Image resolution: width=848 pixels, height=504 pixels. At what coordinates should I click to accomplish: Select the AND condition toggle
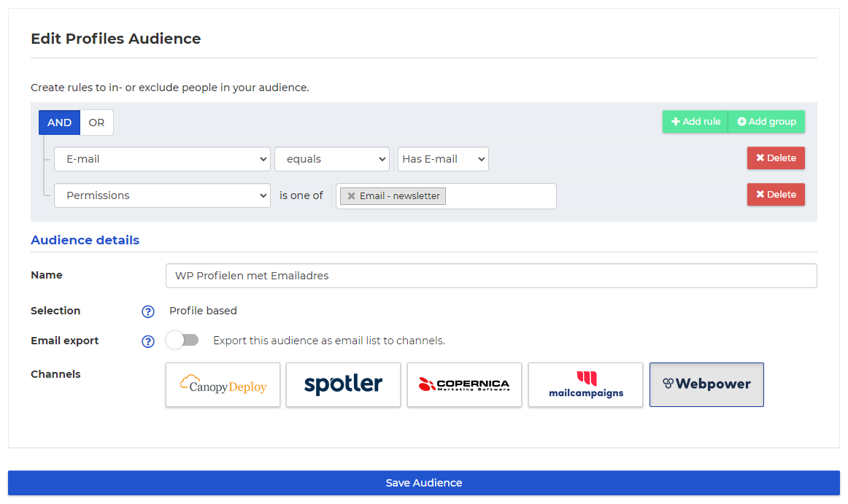(x=60, y=123)
